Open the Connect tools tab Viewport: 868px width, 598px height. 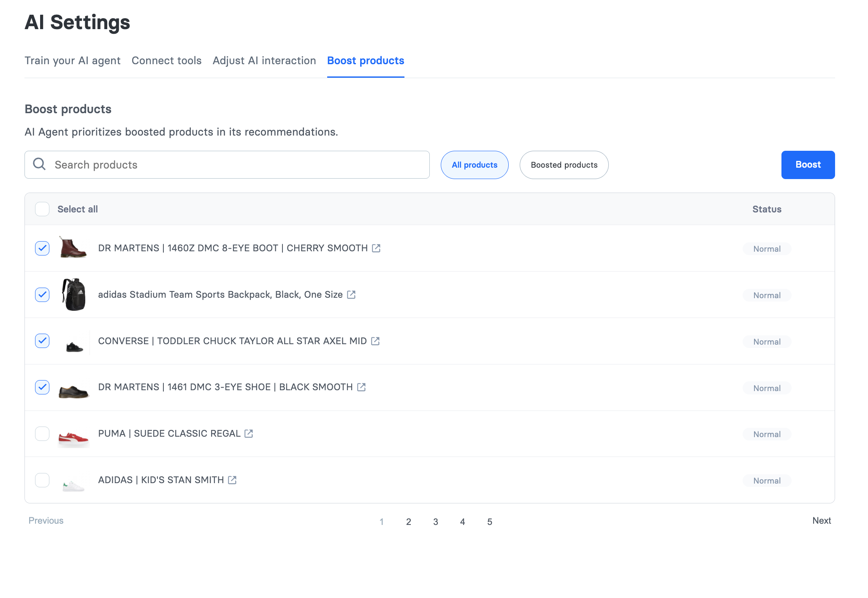pyautogui.click(x=166, y=60)
